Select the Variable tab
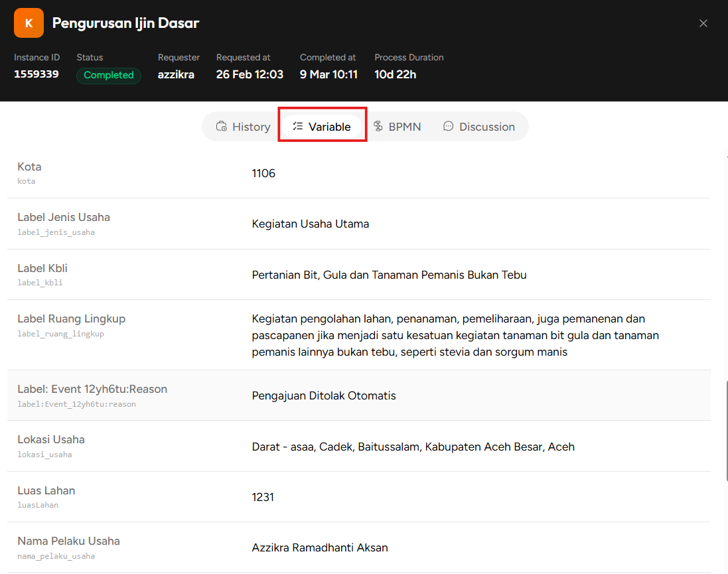Viewport: 728px width, 574px height. (x=322, y=126)
